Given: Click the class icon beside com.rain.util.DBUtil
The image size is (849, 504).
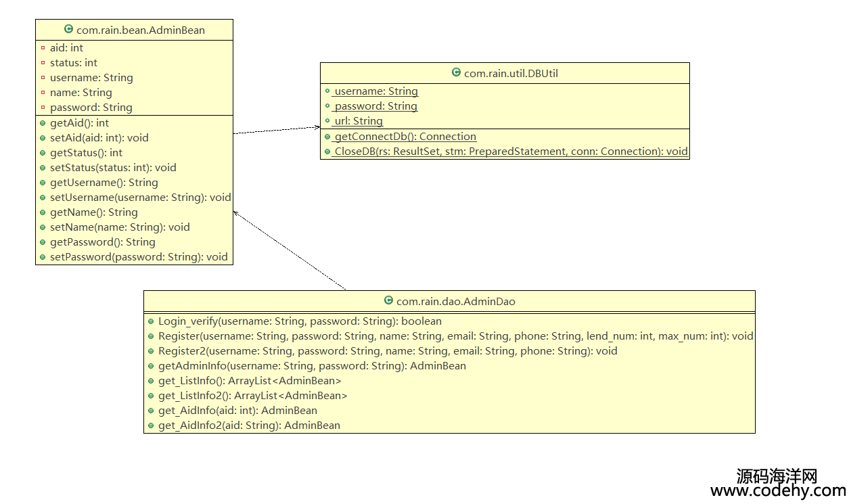Looking at the screenshot, I should coord(456,73).
